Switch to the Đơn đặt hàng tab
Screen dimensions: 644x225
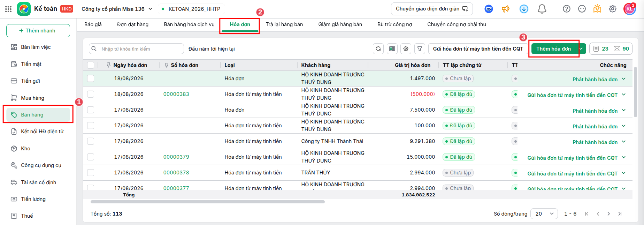[x=133, y=24]
